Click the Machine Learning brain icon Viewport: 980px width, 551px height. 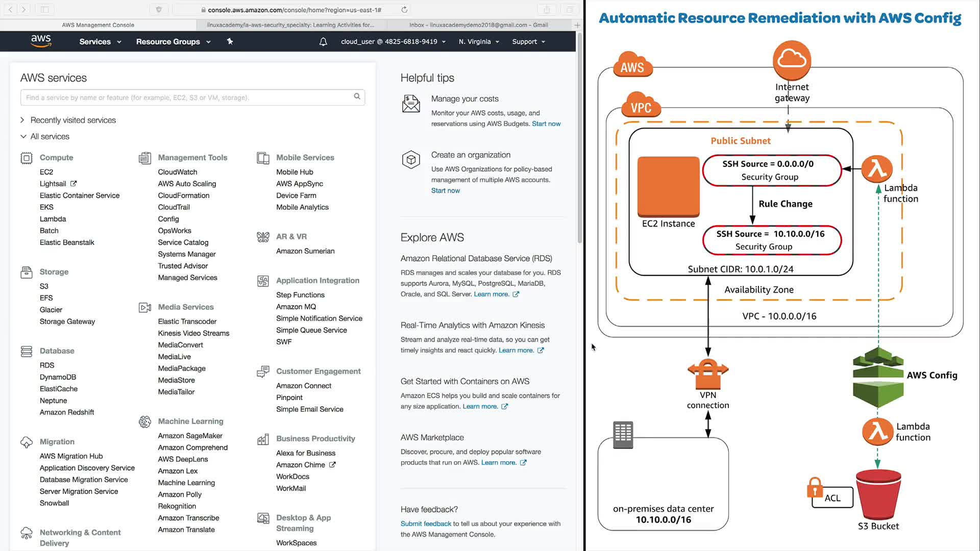click(x=145, y=422)
